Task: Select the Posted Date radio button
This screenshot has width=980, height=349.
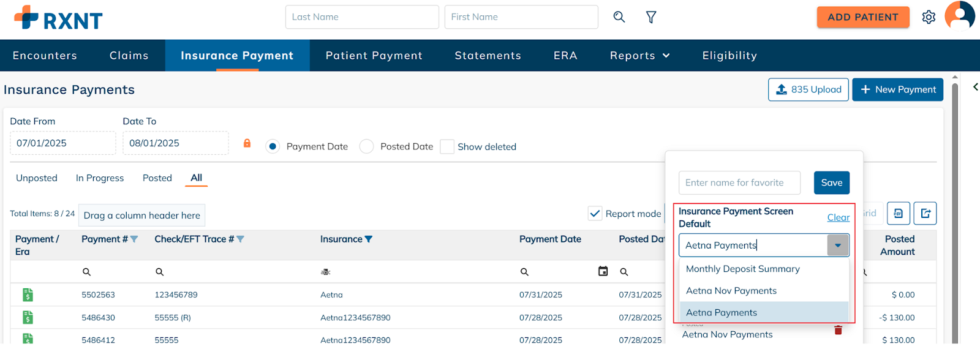Action: 366,147
